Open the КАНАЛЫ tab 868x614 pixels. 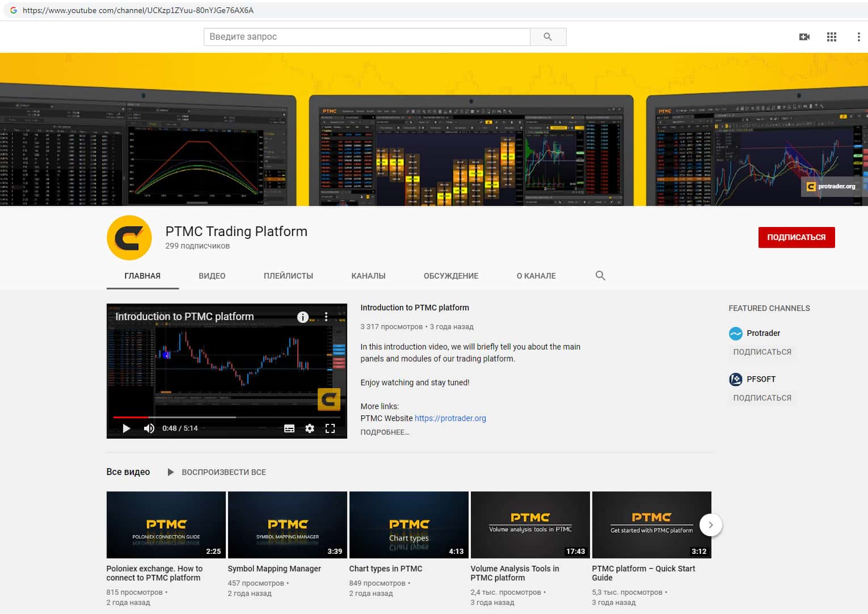coord(368,276)
